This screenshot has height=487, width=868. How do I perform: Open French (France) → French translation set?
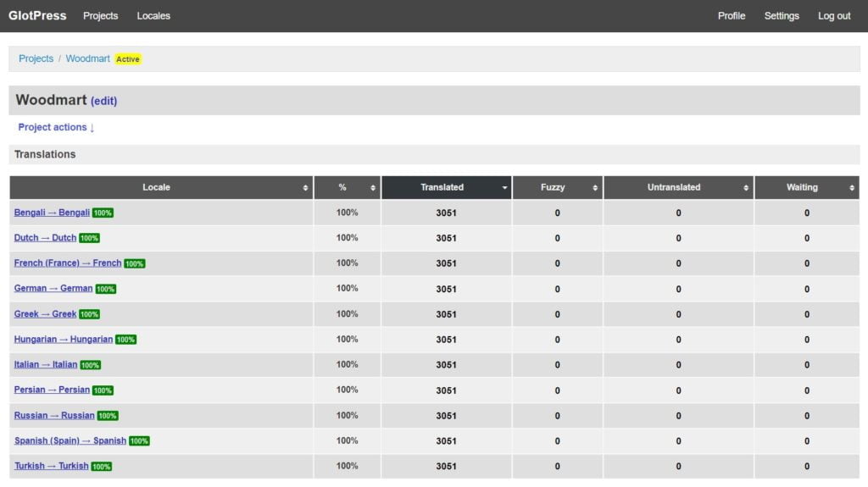[x=68, y=263]
